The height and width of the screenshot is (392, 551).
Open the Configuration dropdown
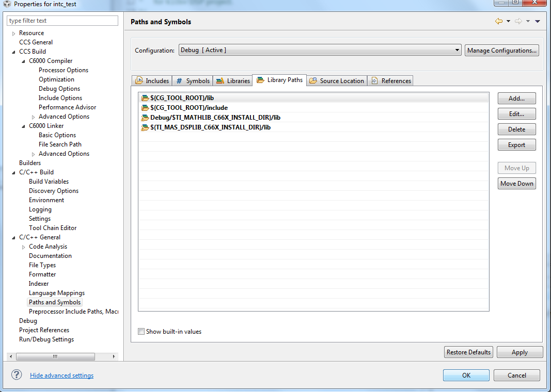click(x=320, y=50)
